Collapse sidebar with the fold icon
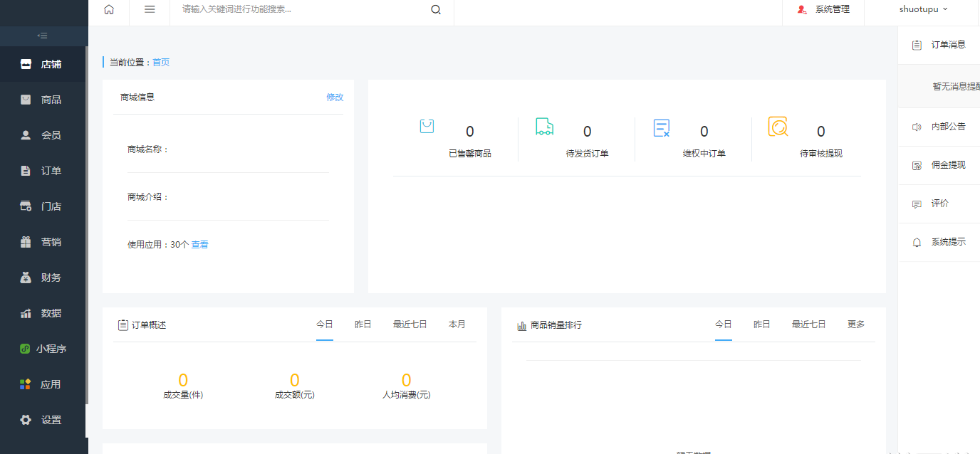980x454 pixels. pos(43,36)
